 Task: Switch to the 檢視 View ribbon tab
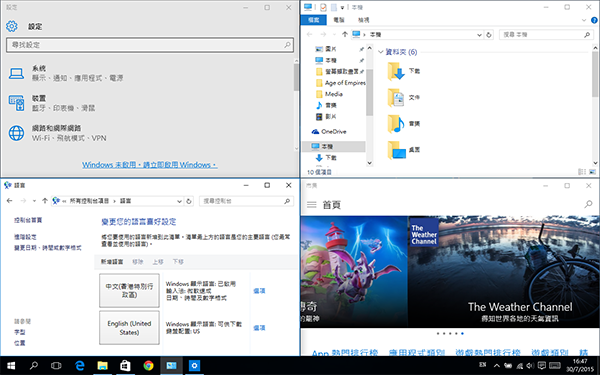pyautogui.click(x=364, y=20)
